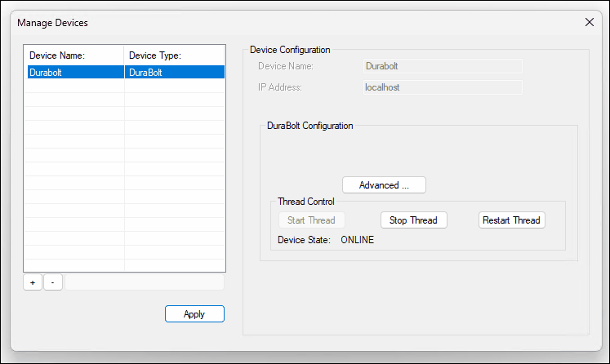Click the Device State label
Viewport: 610px width, 364px height.
pos(305,240)
